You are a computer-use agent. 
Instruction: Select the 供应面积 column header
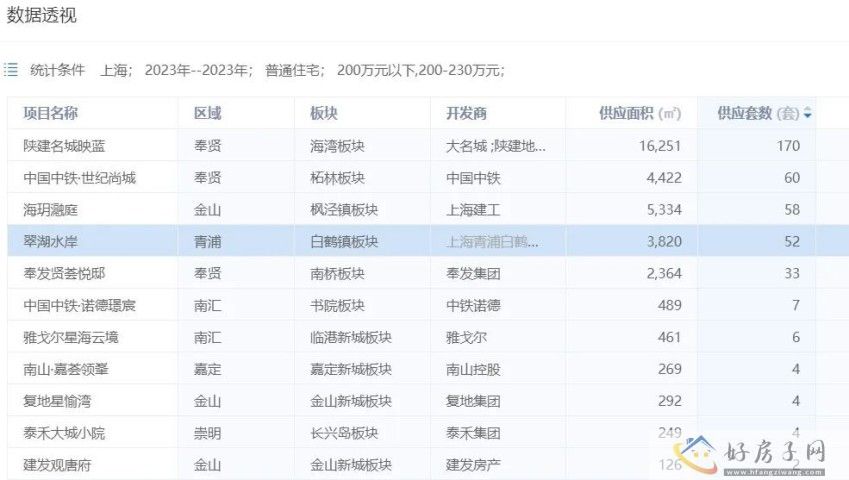639,113
